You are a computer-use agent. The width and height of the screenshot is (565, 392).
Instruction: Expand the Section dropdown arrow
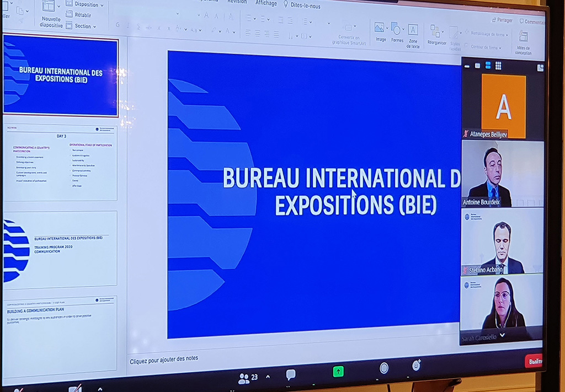[95, 26]
